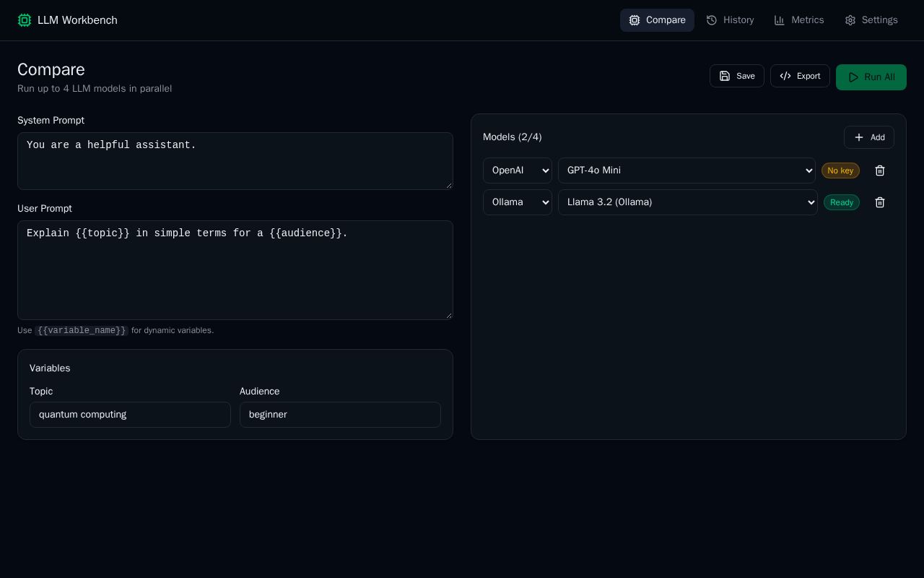This screenshot has height=578, width=924.
Task: Grab the User Prompt resize handle
Action: [448, 315]
